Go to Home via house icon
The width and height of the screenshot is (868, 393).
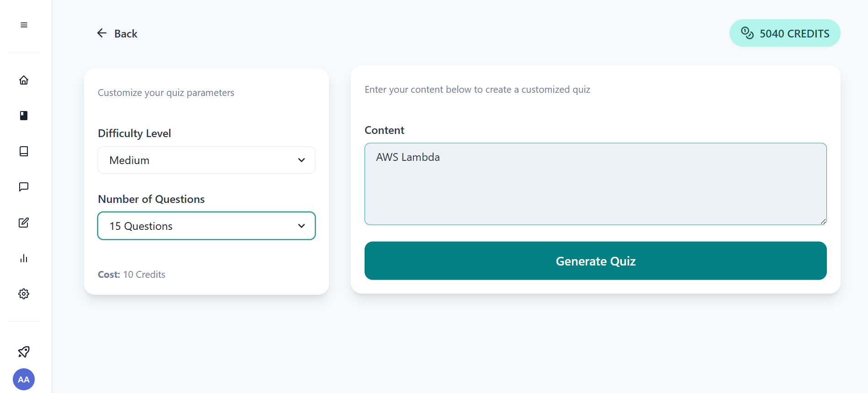24,80
